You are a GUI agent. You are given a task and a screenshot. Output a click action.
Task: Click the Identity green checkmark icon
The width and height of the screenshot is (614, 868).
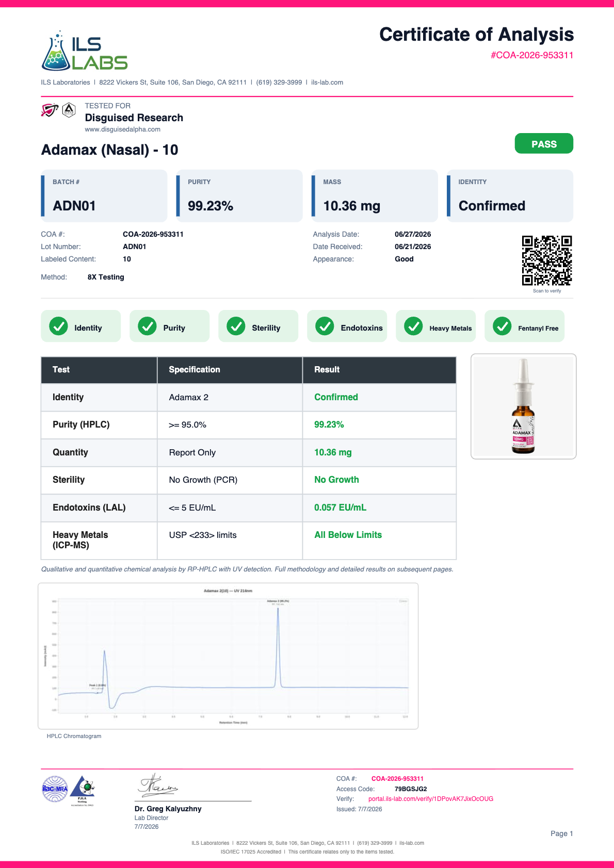58,326
